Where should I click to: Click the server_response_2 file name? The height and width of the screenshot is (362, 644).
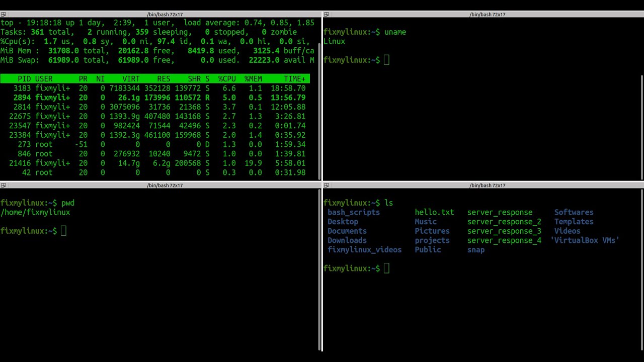[504, 222]
